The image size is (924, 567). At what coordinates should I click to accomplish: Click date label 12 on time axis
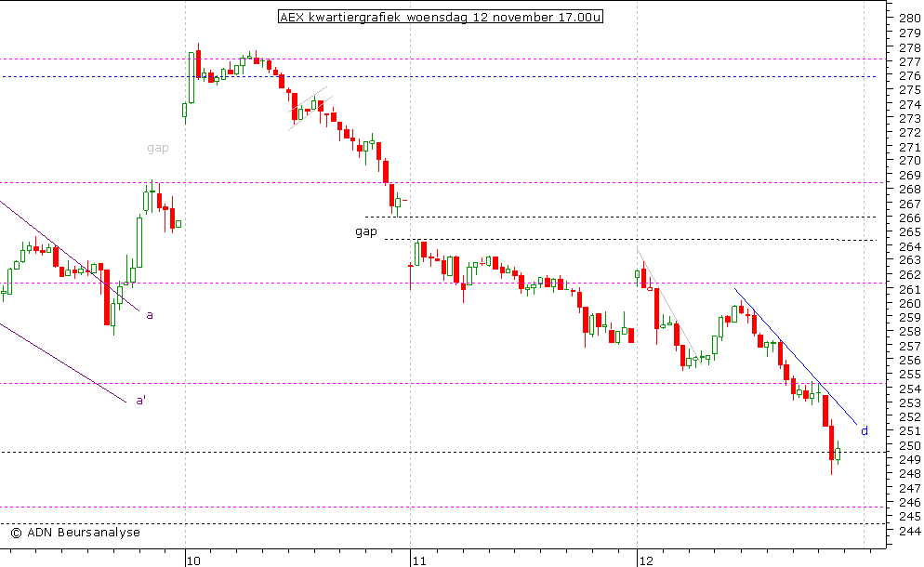tap(646, 560)
